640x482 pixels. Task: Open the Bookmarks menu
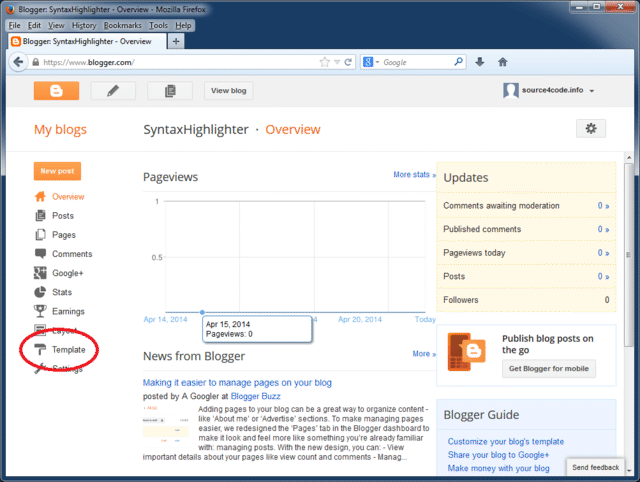(122, 25)
